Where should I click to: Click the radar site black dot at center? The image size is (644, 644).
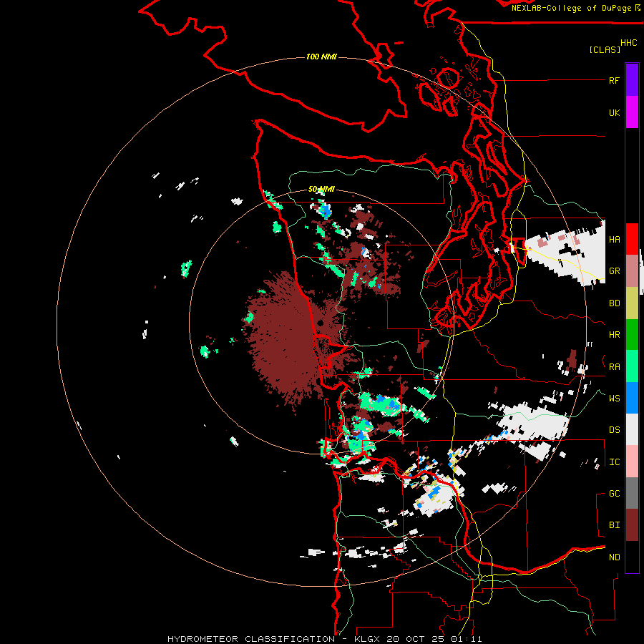pyautogui.click(x=320, y=323)
